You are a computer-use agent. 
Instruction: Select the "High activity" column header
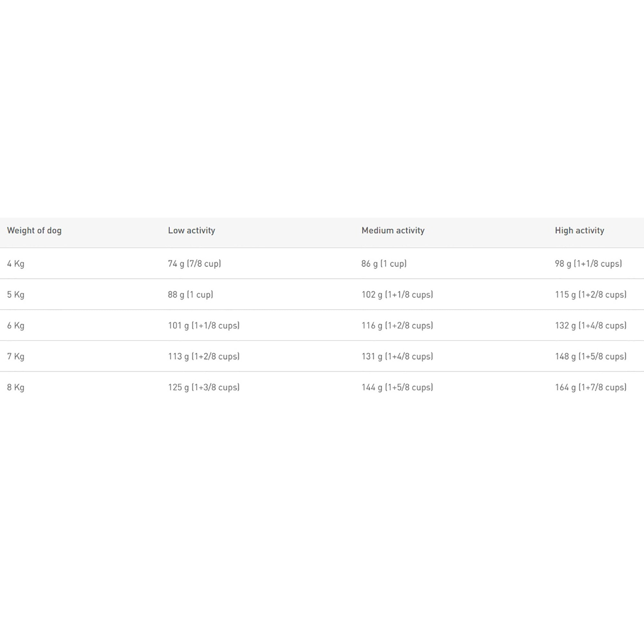[579, 231]
